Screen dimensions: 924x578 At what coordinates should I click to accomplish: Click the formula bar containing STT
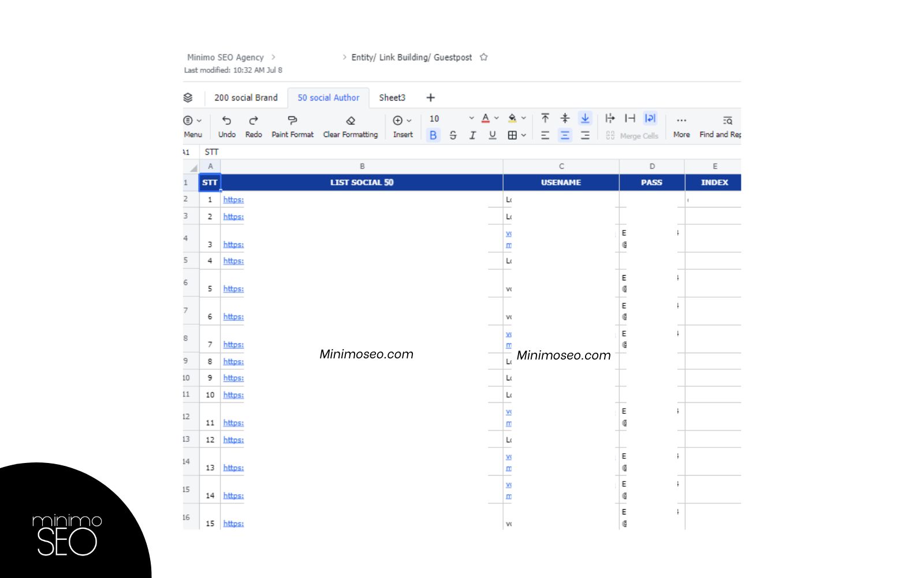pos(471,152)
